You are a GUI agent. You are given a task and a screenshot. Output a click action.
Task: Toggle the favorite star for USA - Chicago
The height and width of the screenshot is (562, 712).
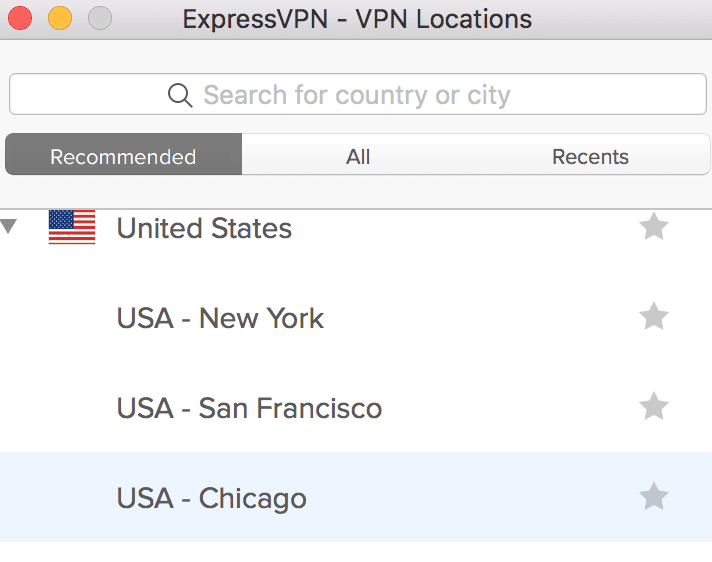(x=653, y=497)
